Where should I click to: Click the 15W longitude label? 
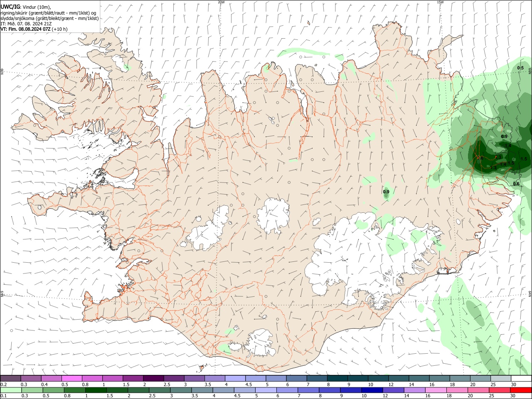click(440, 2)
